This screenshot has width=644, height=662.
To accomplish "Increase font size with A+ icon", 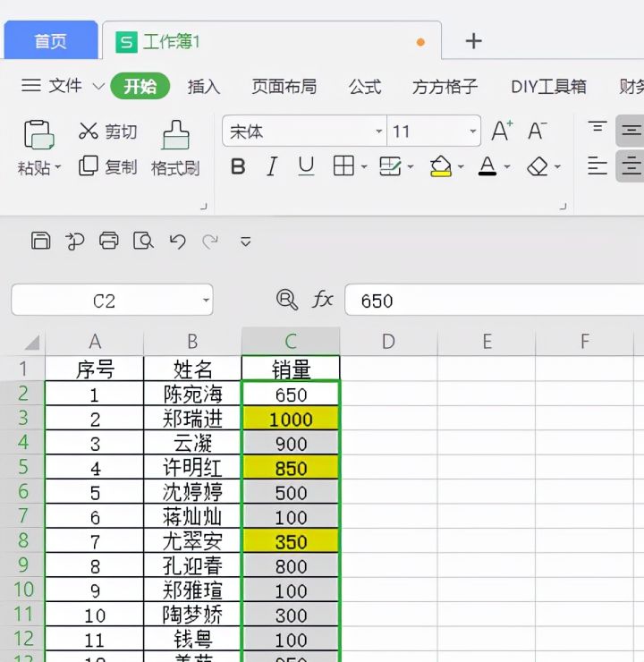I will click(x=502, y=131).
